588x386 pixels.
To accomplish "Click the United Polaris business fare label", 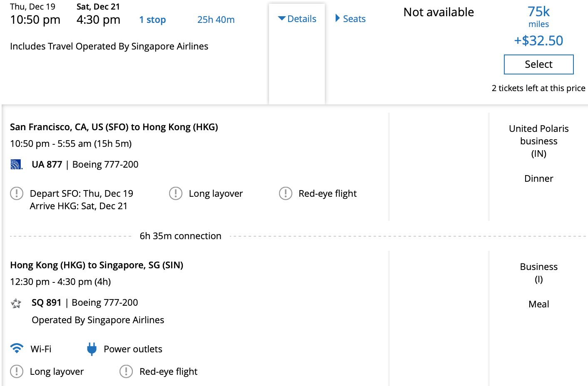I will pyautogui.click(x=538, y=135).
